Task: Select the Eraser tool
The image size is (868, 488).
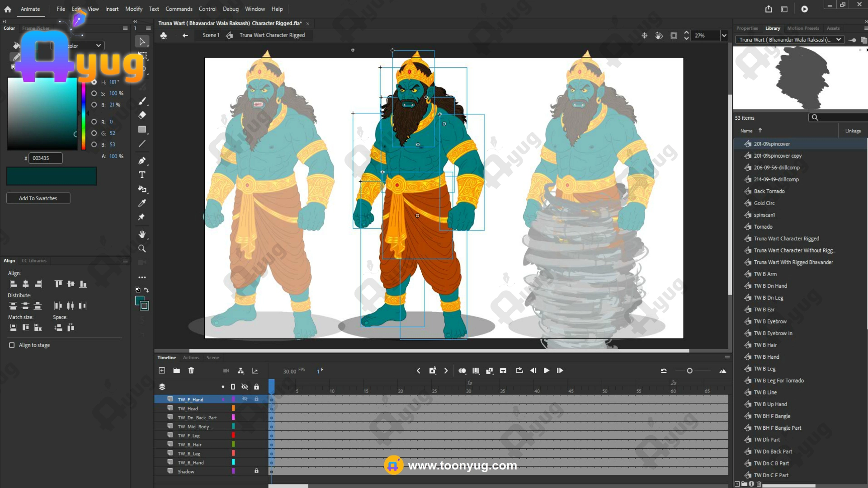Action: tap(142, 115)
